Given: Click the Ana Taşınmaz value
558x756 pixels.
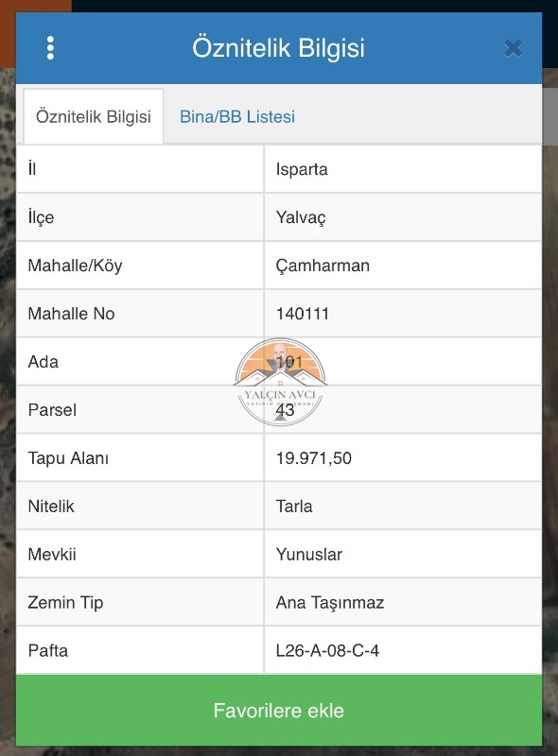Looking at the screenshot, I should pyautogui.click(x=330, y=603).
